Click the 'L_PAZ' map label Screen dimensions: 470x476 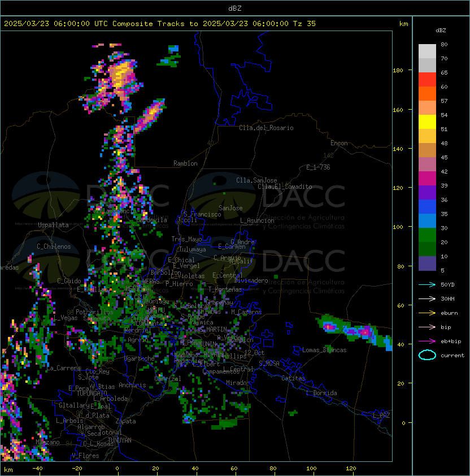tap(381, 416)
